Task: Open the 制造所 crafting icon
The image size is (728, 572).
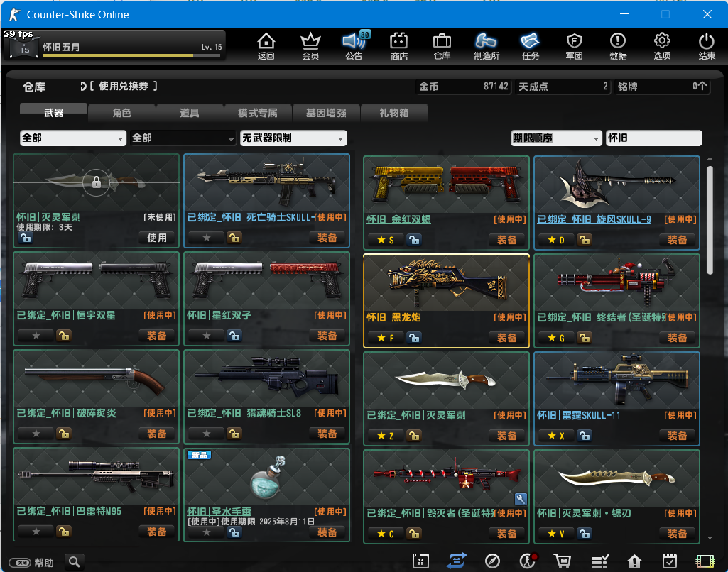Action: [487, 46]
